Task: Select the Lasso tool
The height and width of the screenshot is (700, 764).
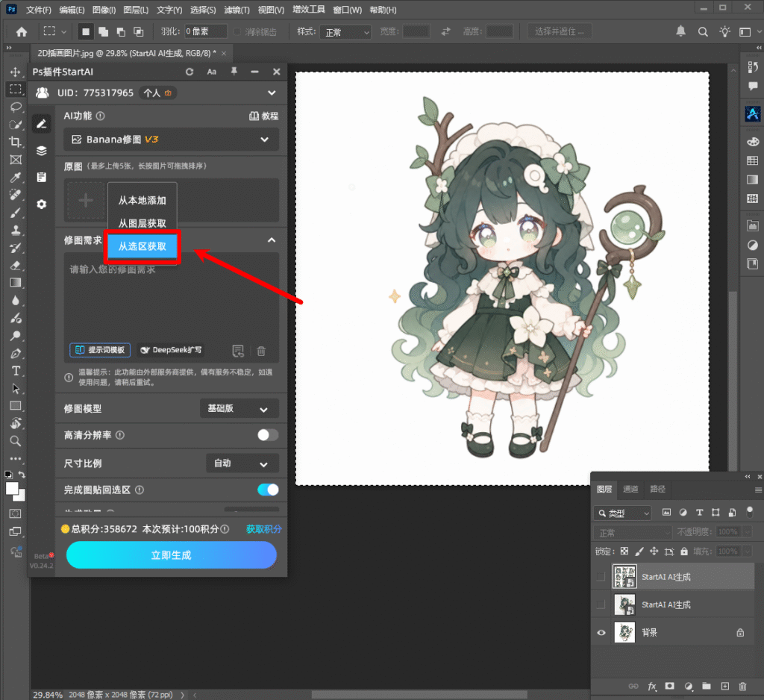Action: pos(16,107)
